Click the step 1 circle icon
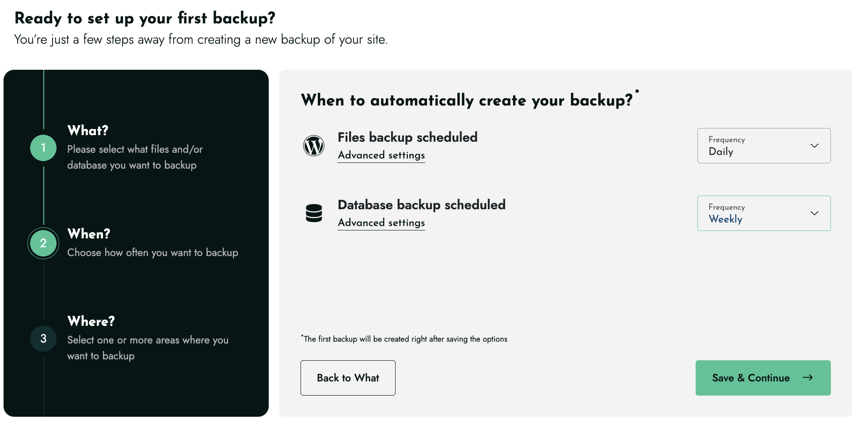 43,148
